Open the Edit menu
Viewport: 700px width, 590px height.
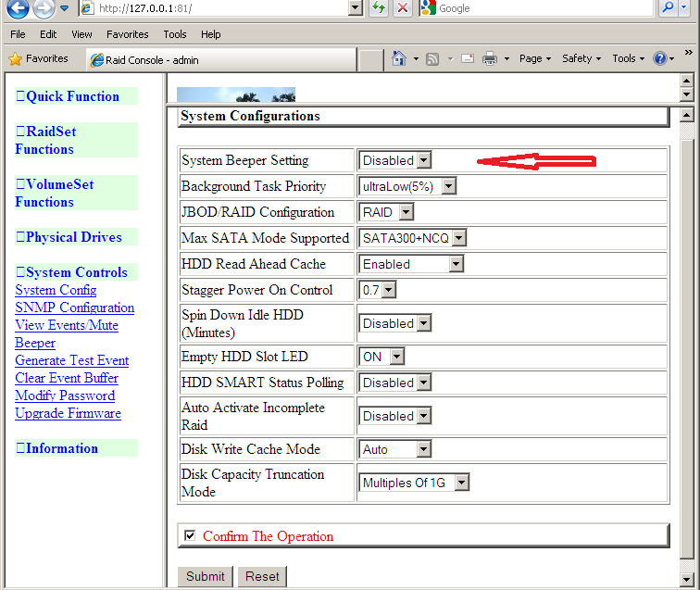coord(48,34)
